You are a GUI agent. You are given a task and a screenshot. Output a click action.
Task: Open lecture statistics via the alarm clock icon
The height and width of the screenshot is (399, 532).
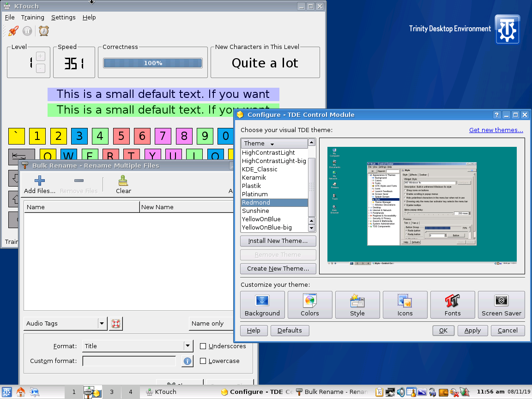tap(44, 31)
